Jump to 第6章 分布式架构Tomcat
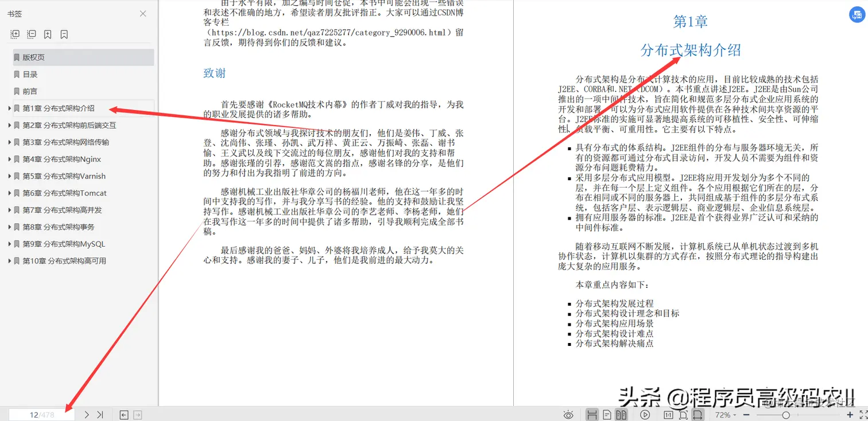The height and width of the screenshot is (421, 868). tap(65, 193)
